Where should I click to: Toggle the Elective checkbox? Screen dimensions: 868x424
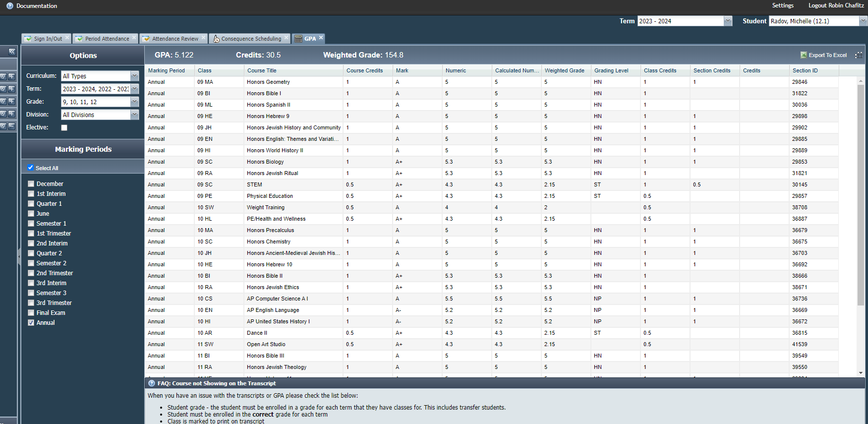64,127
